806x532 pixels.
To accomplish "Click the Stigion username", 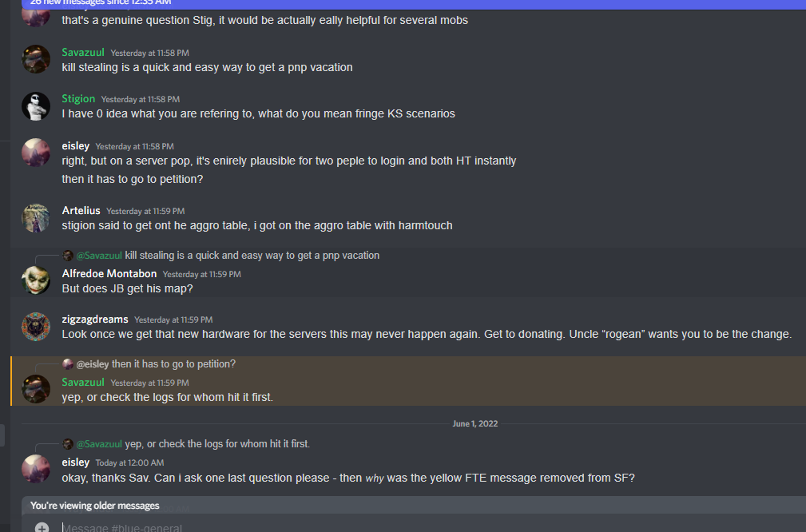I will [x=78, y=99].
